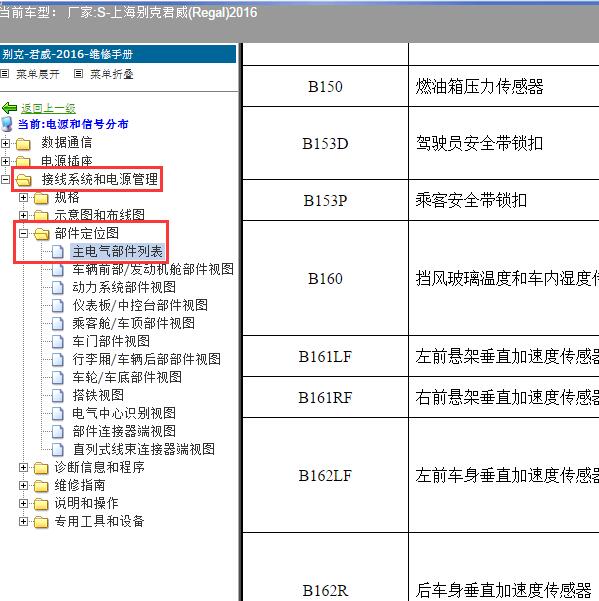Open 车门部件视图 document
Viewport: 599px width, 601px height.
[x=111, y=341]
